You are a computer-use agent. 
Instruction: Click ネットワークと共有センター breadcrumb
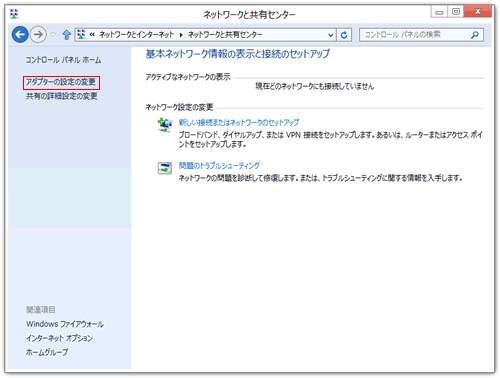225,35
